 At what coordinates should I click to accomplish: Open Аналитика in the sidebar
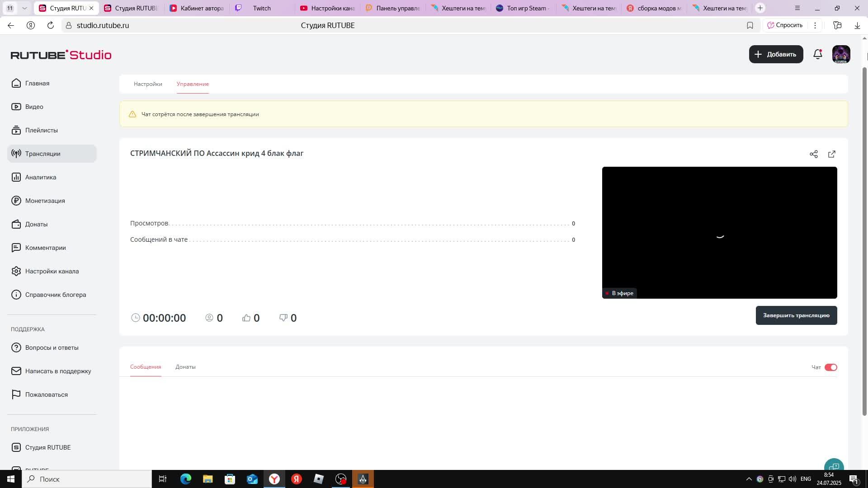point(41,177)
